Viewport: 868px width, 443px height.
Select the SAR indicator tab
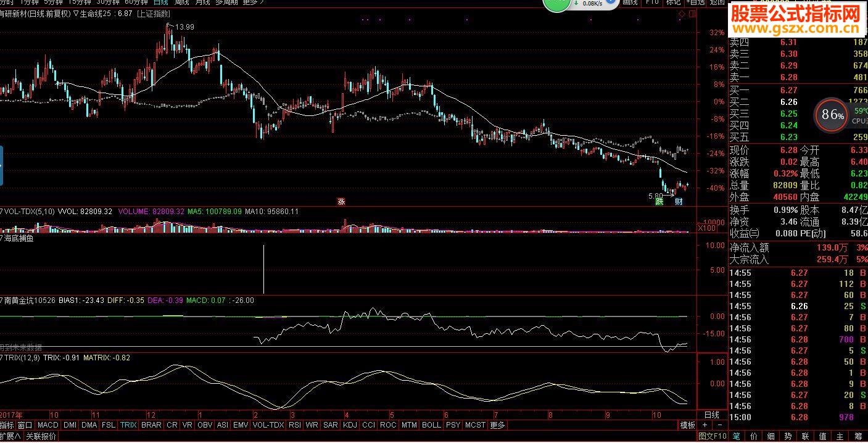331,425
